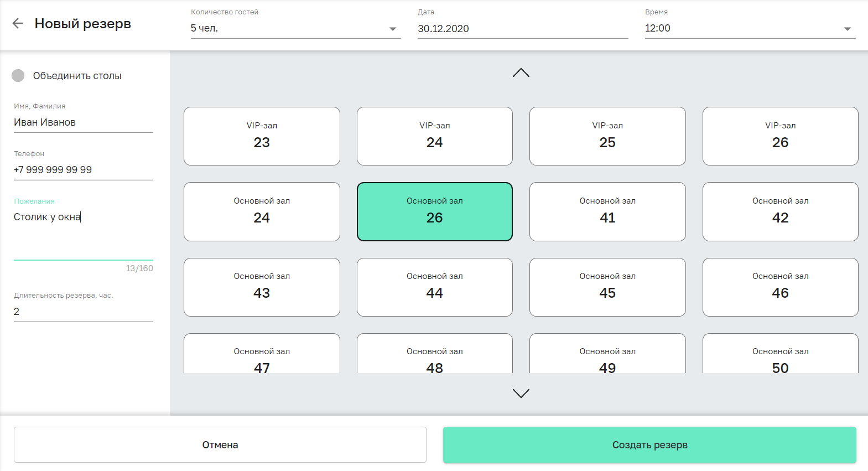Choose Основной зал table 24
The width and height of the screenshot is (868, 471).
click(262, 211)
